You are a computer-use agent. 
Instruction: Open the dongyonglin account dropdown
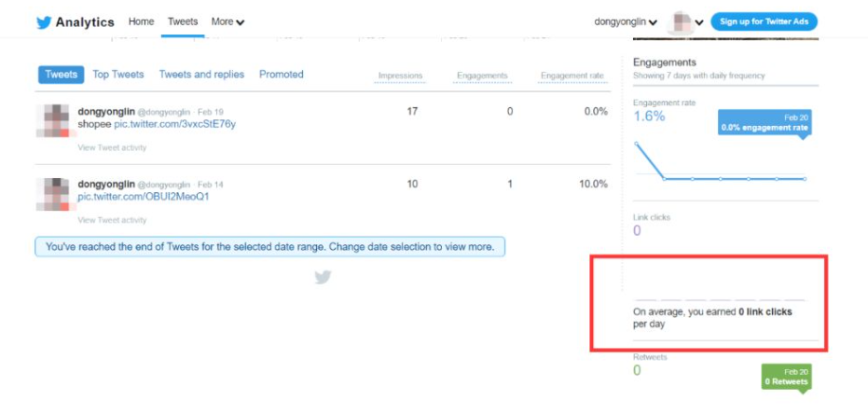pos(626,22)
